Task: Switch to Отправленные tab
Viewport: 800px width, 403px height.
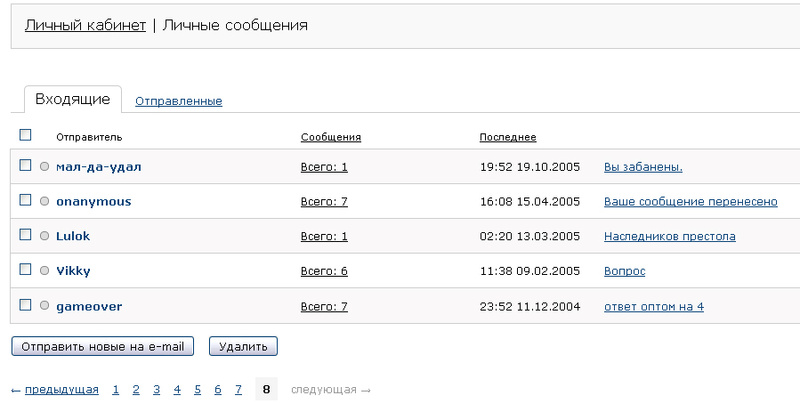Action: [x=178, y=101]
